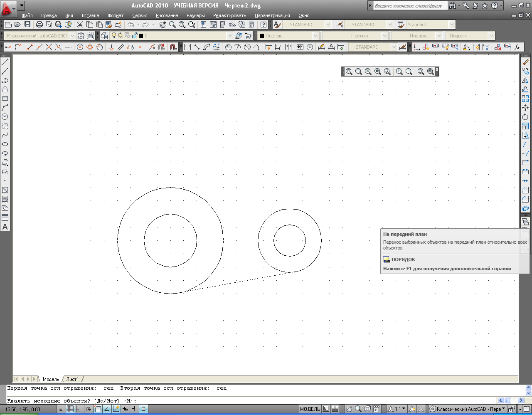
Task: Click the keyword search input field
Action: (409, 6)
